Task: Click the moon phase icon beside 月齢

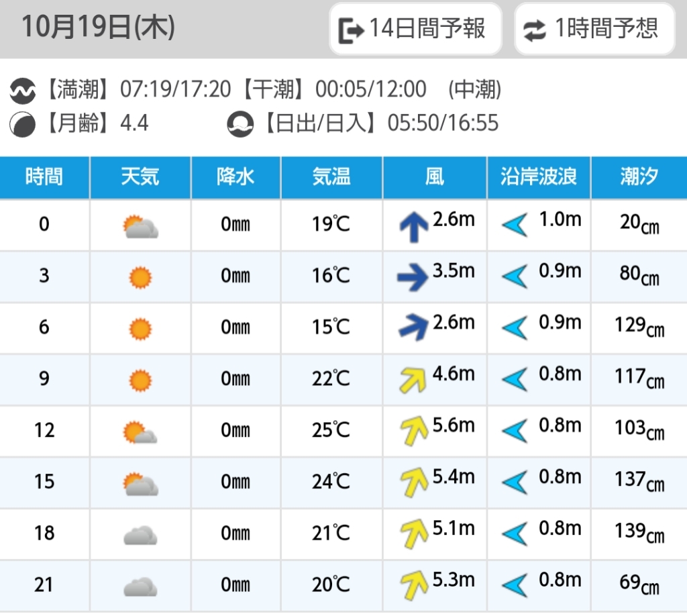Action: [x=22, y=124]
